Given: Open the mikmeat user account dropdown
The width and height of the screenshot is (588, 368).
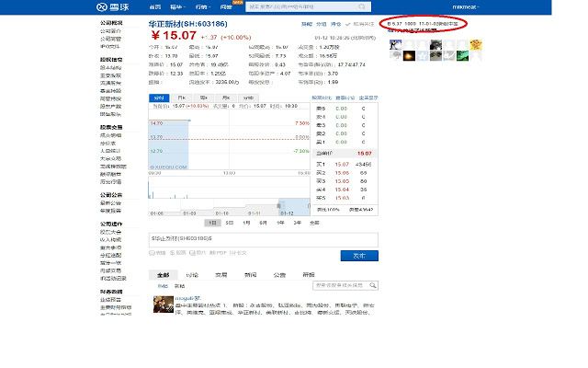Looking at the screenshot, I should pos(466,6).
